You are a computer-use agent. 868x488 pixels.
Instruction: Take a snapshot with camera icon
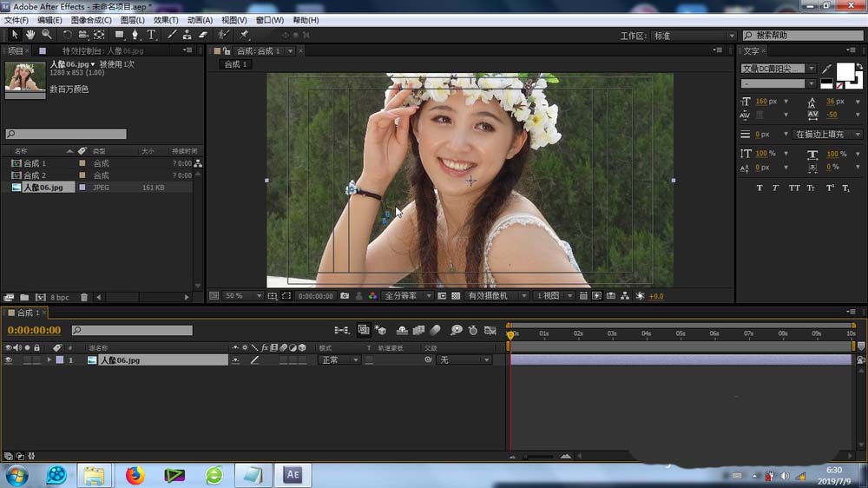click(x=345, y=296)
